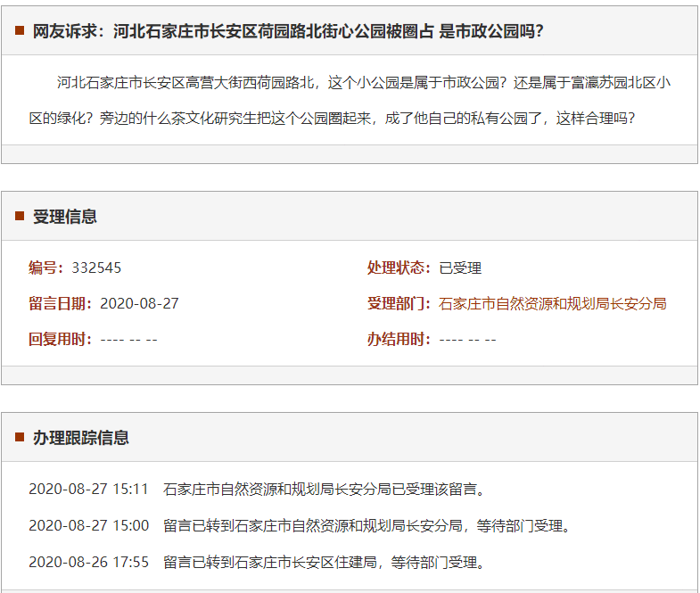Click the red square icon beside 办理跟踪信息
The image size is (700, 593).
20,437
